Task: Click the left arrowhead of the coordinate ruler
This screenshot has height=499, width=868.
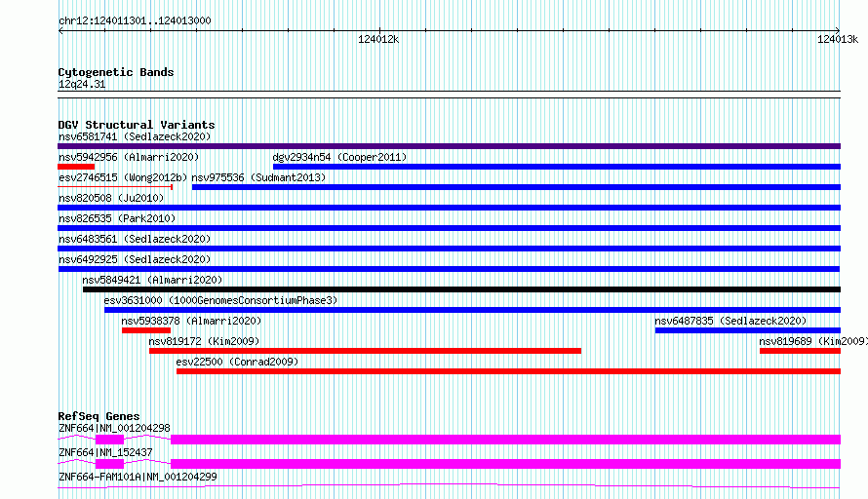Action: pos(60,31)
